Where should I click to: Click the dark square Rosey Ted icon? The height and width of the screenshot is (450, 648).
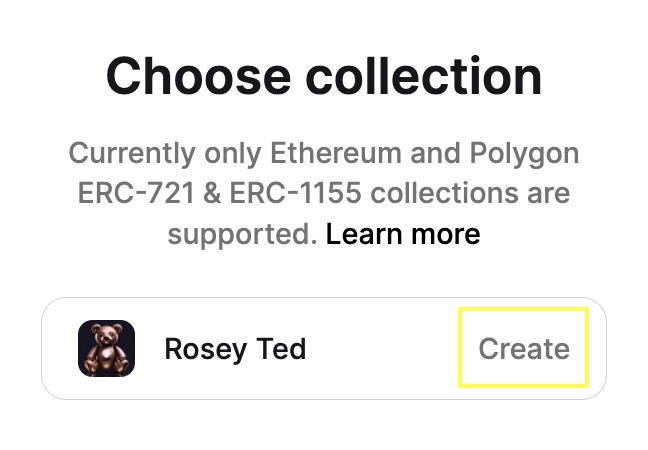[107, 348]
